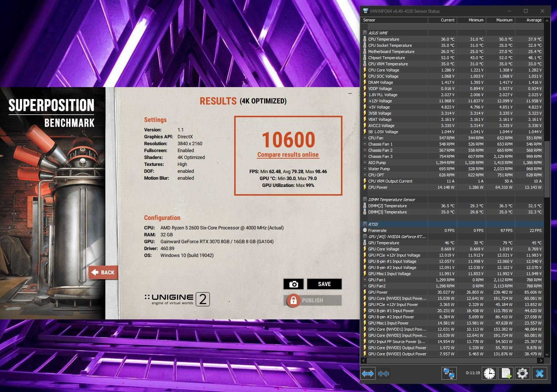Click the Average column header
Screen dimensions: 557x392
click(529, 20)
